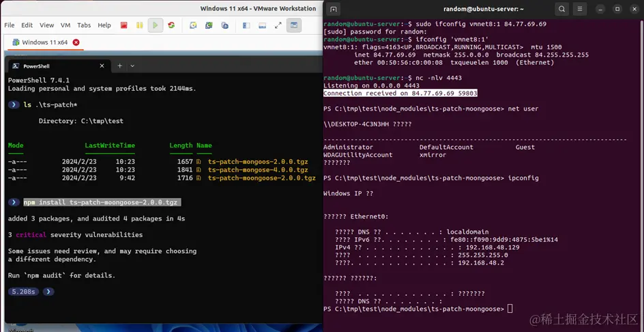This screenshot has width=644, height=332.
Task: Click the xmirror account name
Action: (x=433, y=155)
